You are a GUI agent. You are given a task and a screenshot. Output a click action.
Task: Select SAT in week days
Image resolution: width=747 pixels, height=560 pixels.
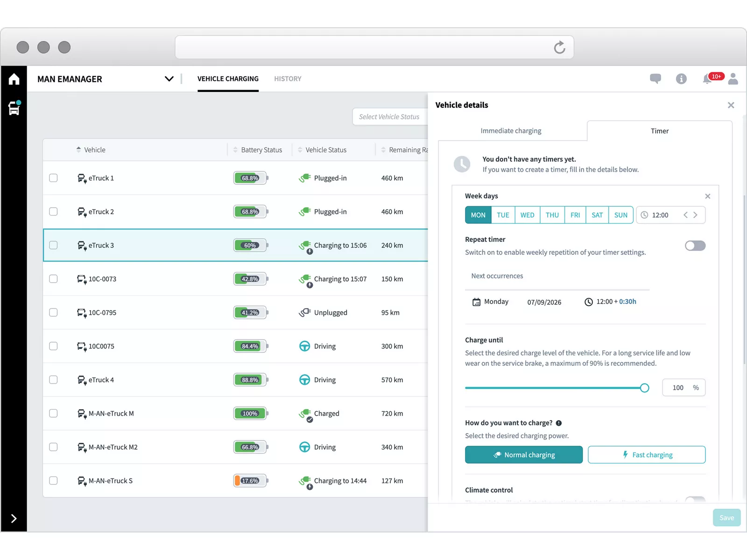(x=597, y=215)
